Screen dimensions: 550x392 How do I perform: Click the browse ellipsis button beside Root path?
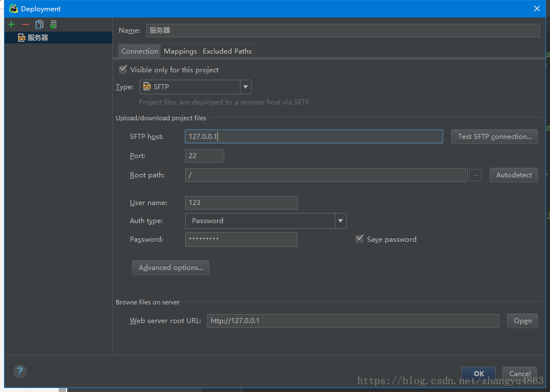[x=475, y=175]
